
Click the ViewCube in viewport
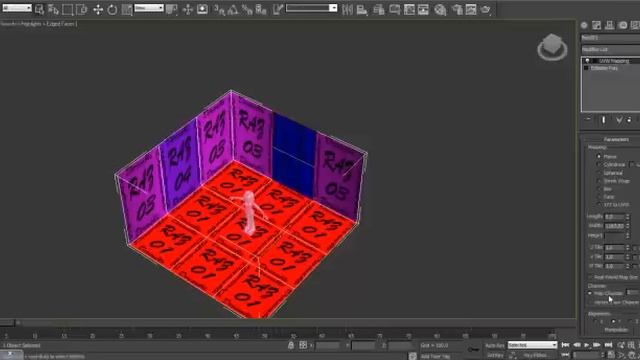click(x=552, y=47)
